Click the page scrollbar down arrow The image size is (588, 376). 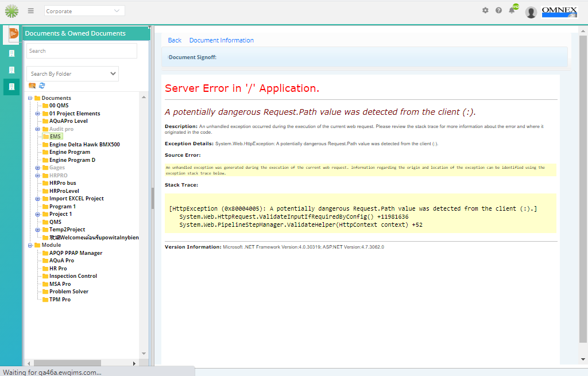[x=583, y=359]
